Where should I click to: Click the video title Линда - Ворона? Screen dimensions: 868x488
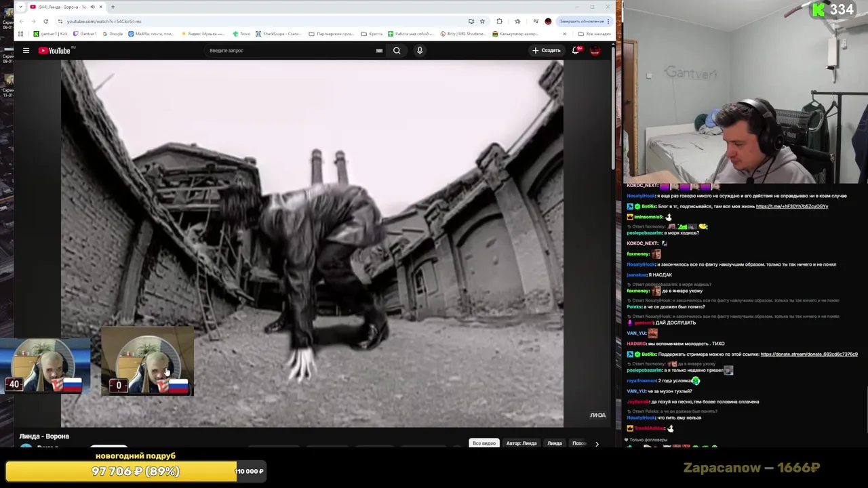44,436
